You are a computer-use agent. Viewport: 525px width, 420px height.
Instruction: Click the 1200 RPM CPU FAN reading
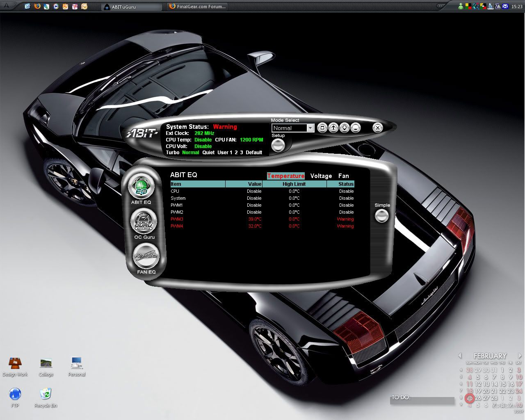(251, 140)
